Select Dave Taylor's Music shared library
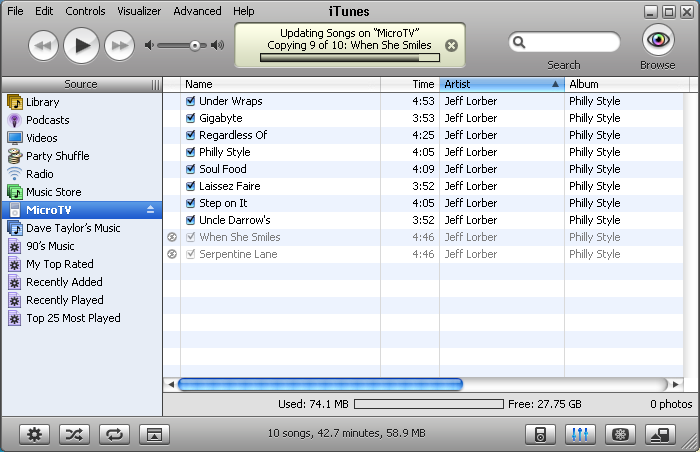Image resolution: width=700 pixels, height=452 pixels. (x=82, y=228)
